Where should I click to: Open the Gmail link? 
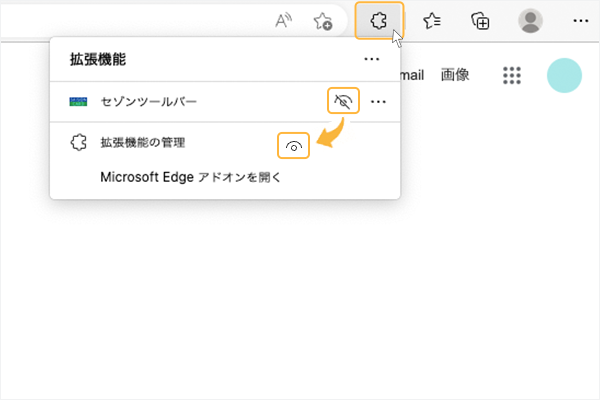[412, 75]
